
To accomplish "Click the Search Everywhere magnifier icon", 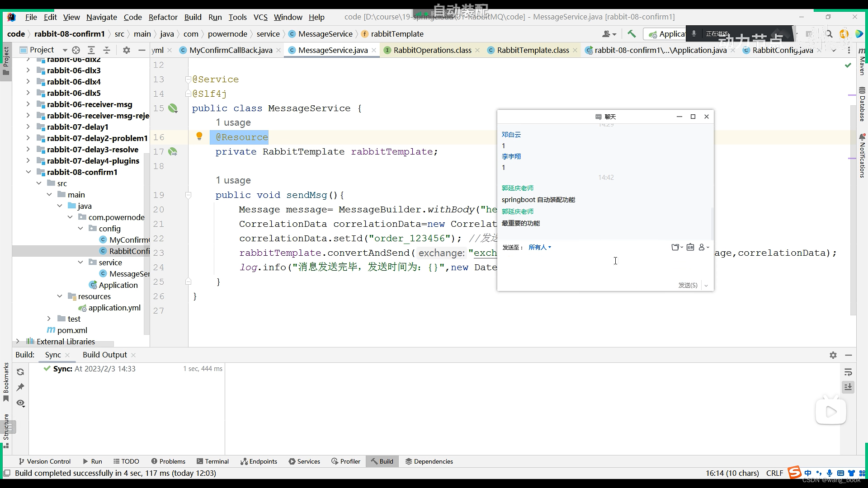I will 829,34.
